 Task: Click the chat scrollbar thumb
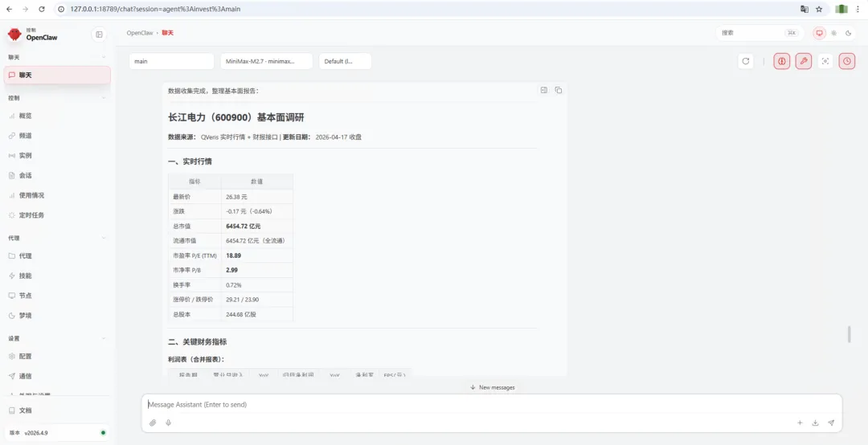tap(850, 334)
